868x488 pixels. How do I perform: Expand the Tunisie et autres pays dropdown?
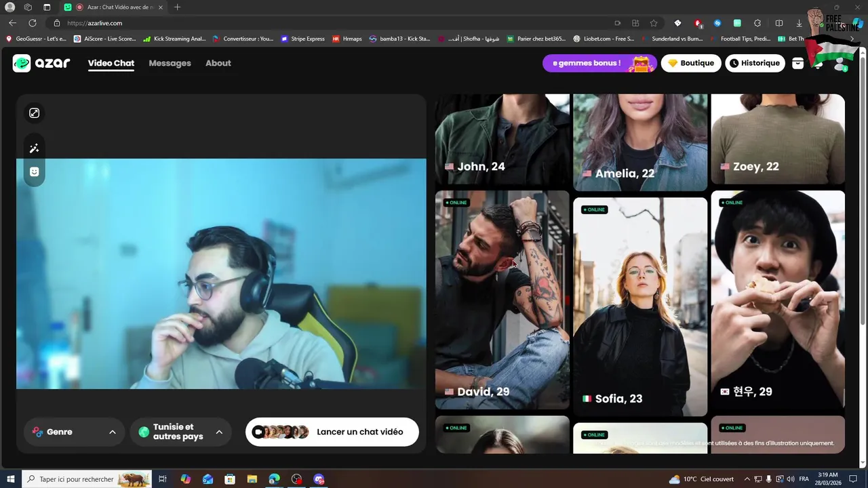180,432
